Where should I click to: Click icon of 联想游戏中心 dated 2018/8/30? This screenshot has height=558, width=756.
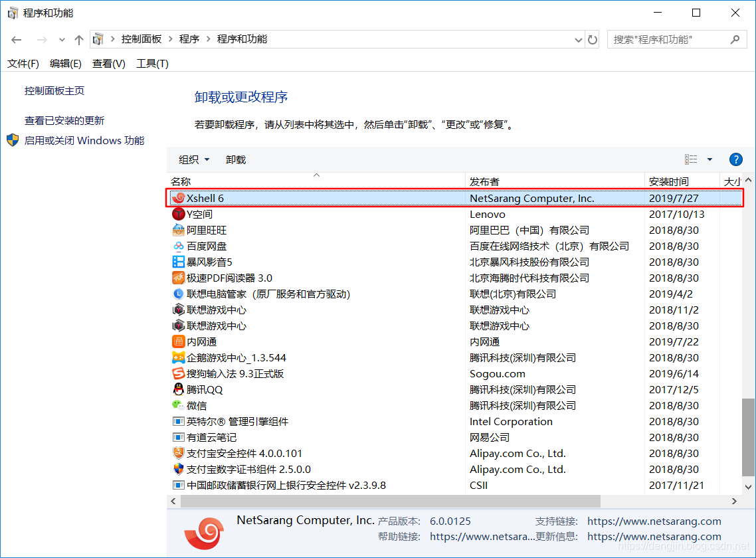179,325
